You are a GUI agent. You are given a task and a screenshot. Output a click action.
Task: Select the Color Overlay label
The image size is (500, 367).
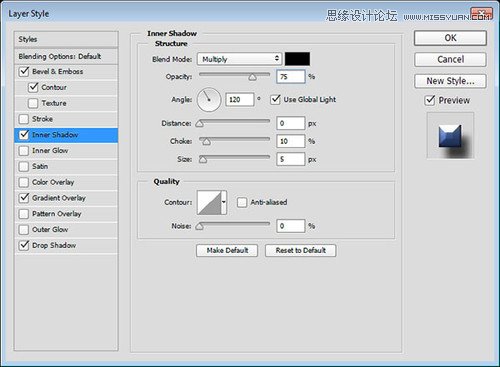pos(53,182)
